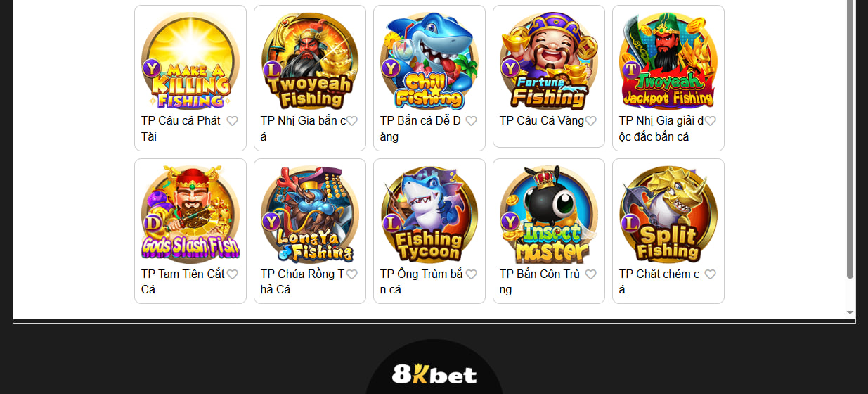Toggle heart for TP Bắn cá Dễ Dàng
Viewport: 868px width, 394px height.
click(472, 121)
